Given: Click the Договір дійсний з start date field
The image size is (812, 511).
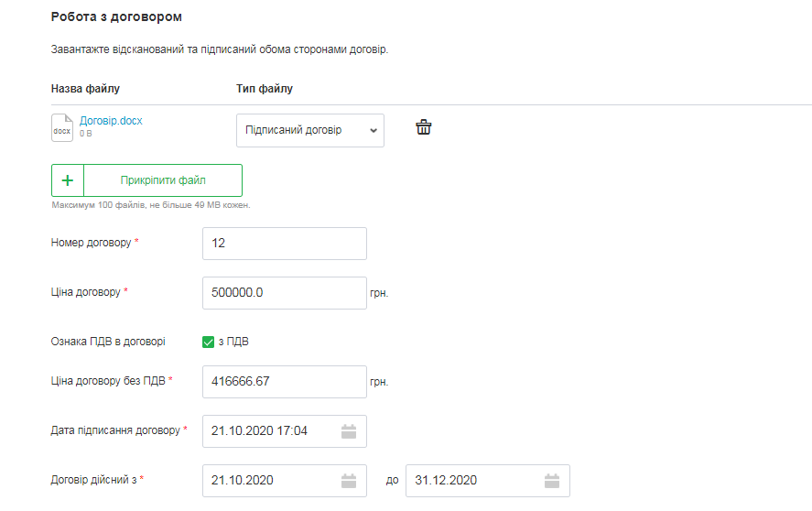Looking at the screenshot, I should click(272, 481).
